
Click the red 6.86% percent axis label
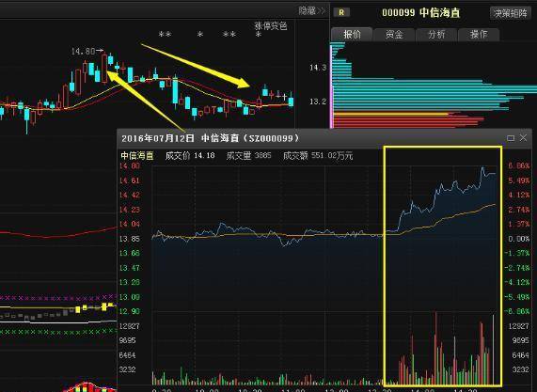pyautogui.click(x=519, y=166)
